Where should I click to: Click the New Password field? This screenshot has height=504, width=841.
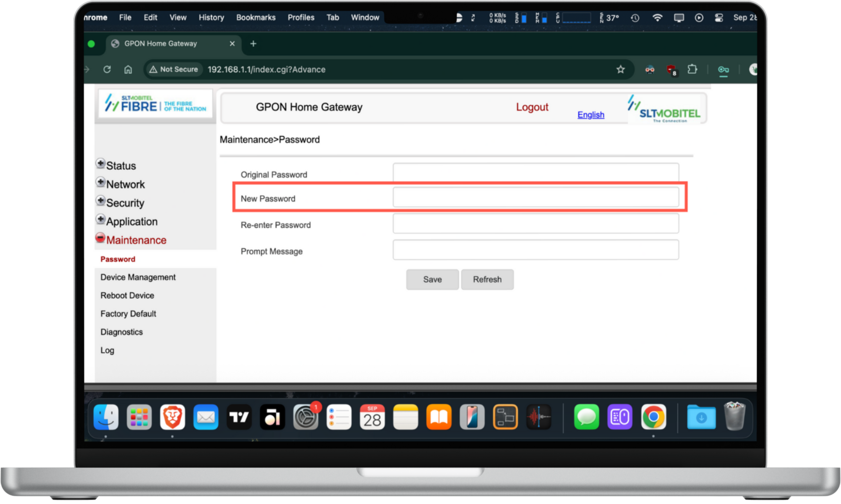(536, 197)
